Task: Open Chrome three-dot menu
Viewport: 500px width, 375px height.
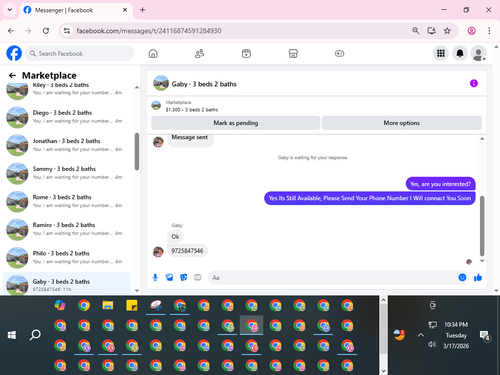Action: (489, 31)
